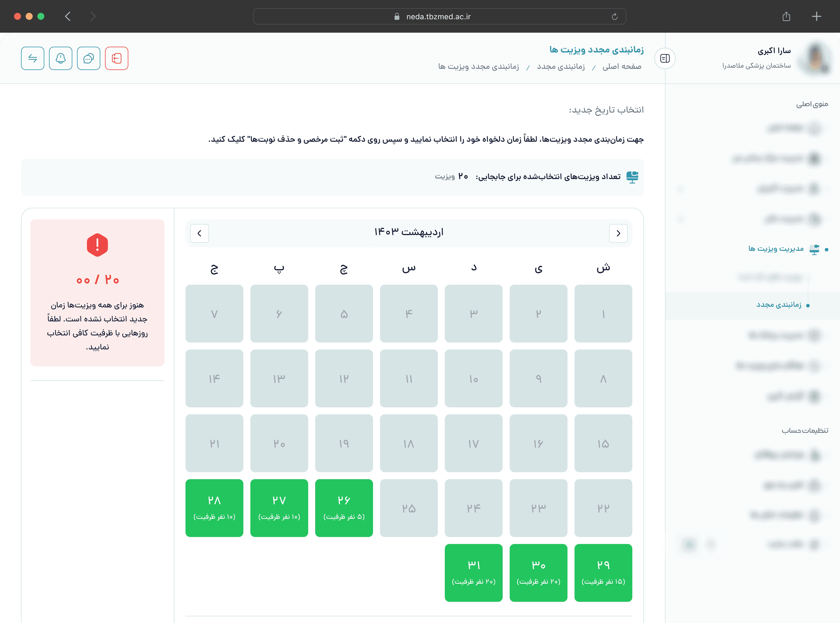Select day ۳۰ with 20 capacity
The image size is (840, 623).
point(538,573)
